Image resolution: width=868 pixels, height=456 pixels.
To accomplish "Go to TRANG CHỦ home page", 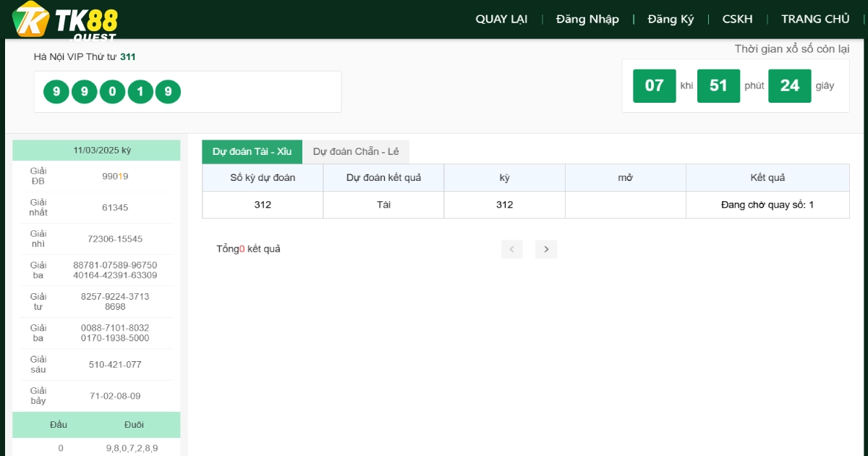I will [x=815, y=20].
